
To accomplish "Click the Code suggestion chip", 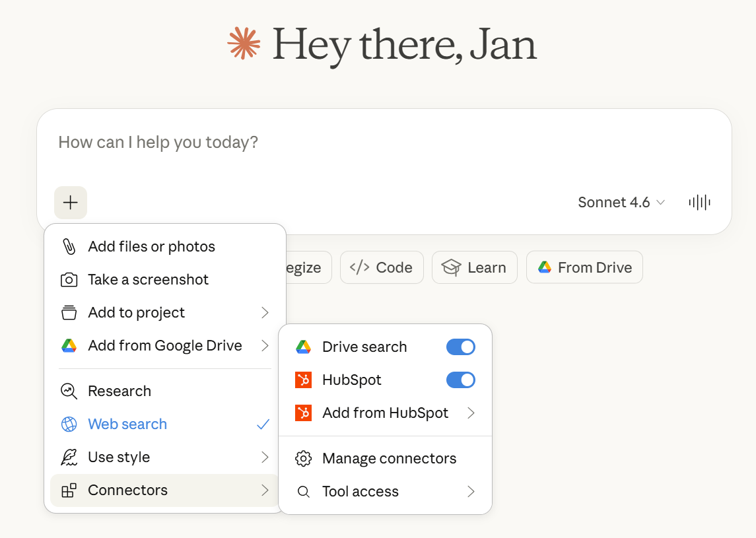I will [x=382, y=268].
